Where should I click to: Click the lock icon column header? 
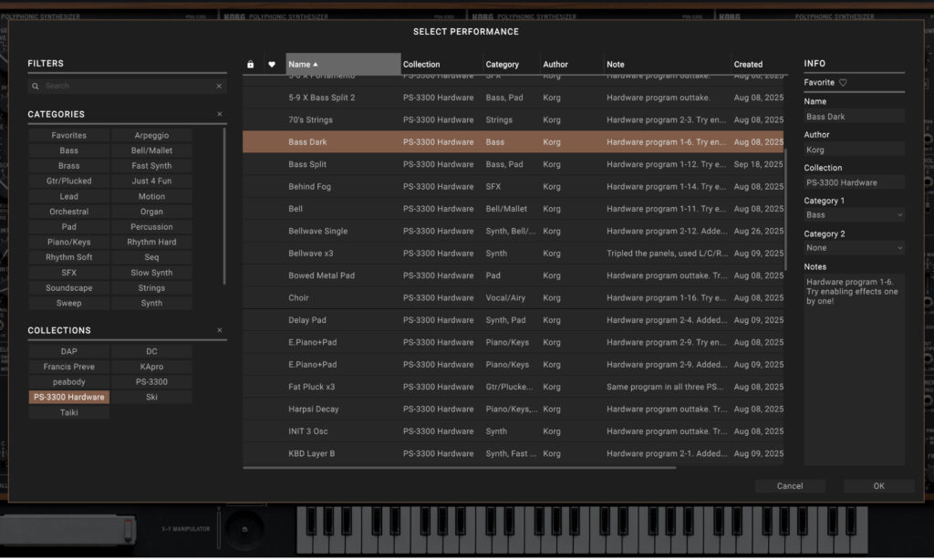(249, 64)
